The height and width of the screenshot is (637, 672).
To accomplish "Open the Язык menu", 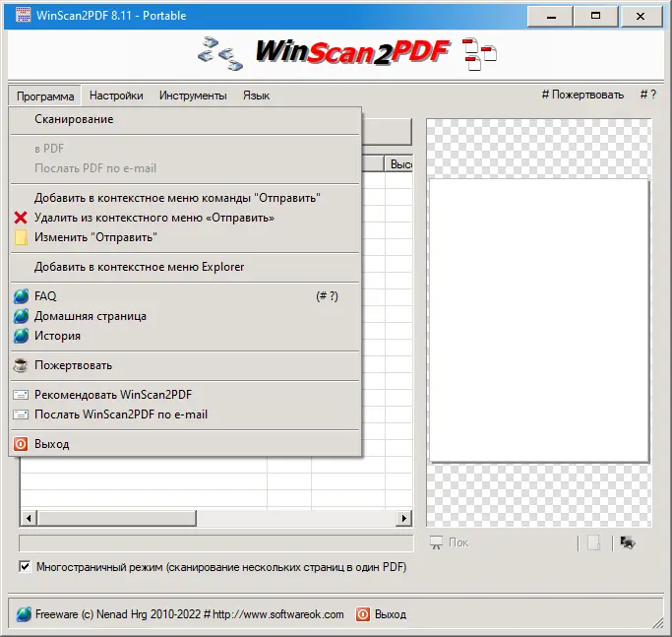I will (x=256, y=96).
